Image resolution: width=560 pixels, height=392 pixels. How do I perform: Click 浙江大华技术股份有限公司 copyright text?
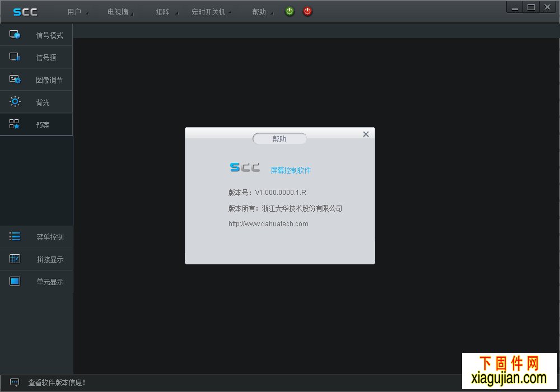(x=302, y=208)
